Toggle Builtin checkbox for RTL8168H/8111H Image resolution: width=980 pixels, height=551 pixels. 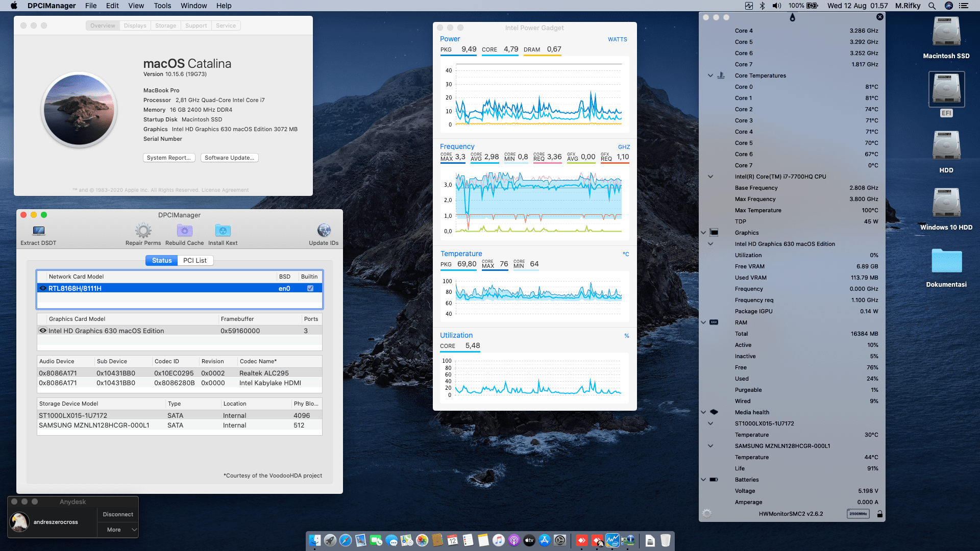[310, 288]
